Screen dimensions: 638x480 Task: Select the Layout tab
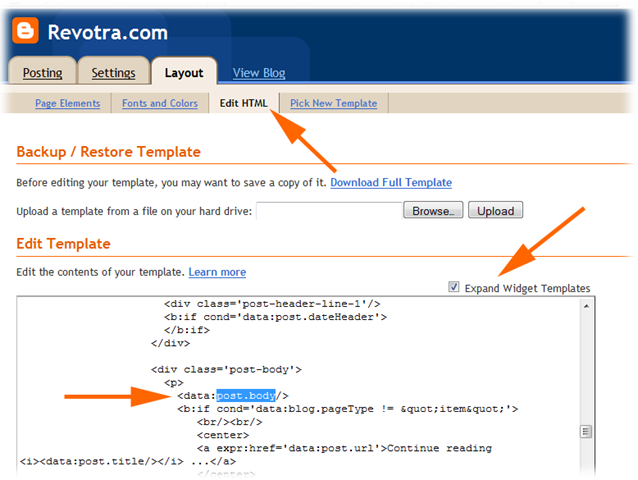184,73
